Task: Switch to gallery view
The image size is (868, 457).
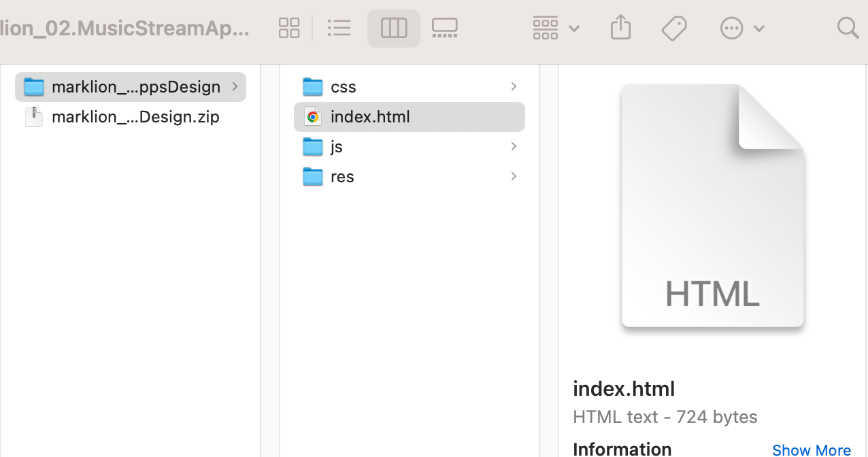Action: point(445,28)
